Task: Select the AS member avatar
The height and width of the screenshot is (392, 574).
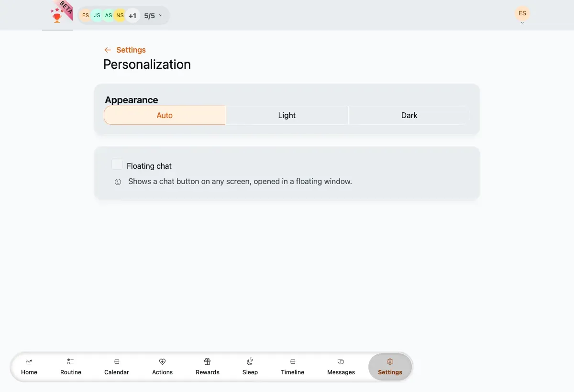Action: pyautogui.click(x=109, y=16)
